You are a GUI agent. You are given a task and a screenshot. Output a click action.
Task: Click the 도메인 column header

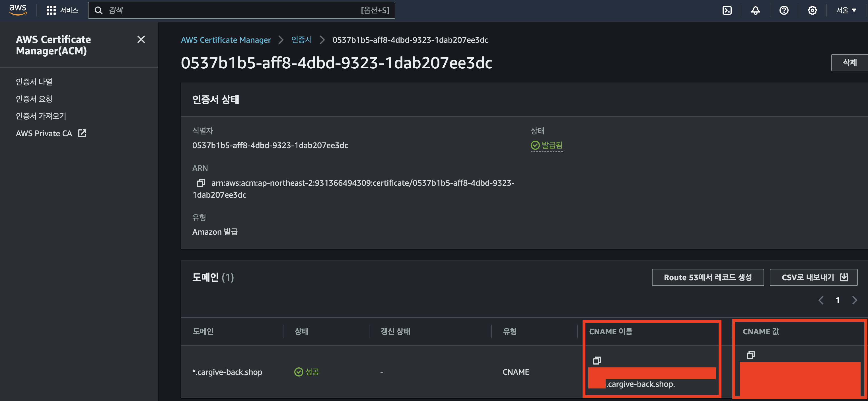click(203, 331)
